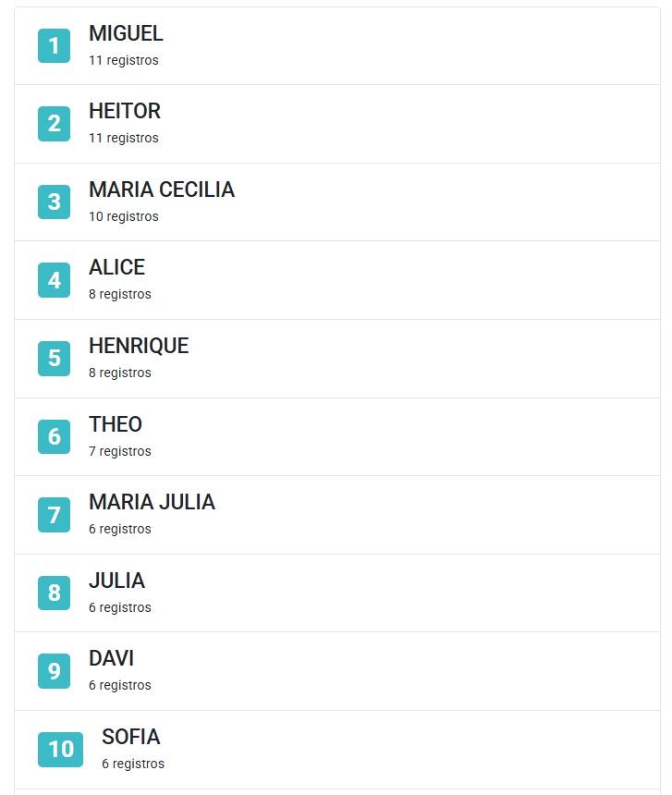Click the rank 10 number badge
The image size is (672, 795).
click(x=60, y=749)
